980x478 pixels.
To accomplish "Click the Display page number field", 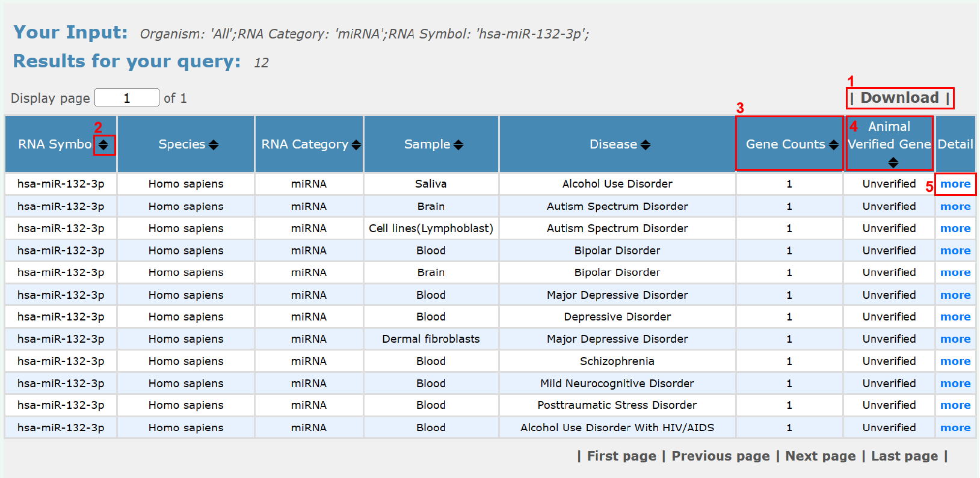I will pyautogui.click(x=127, y=98).
